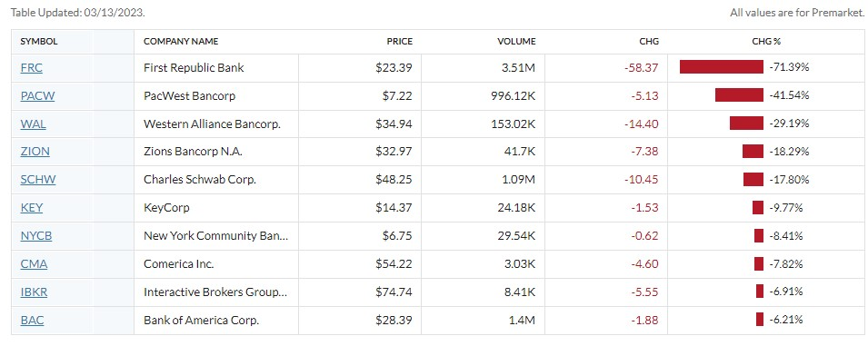The width and height of the screenshot is (868, 356).
Task: Select the Charles Schwab Corp. name cell
Action: pos(216,180)
